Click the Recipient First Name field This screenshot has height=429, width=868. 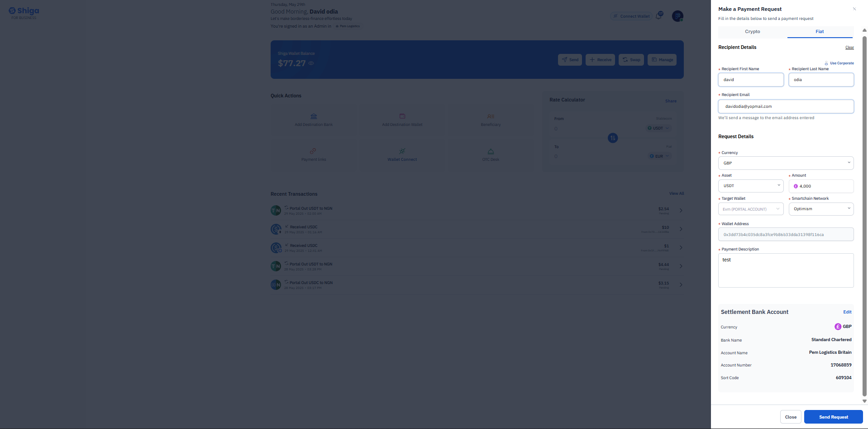tap(751, 80)
